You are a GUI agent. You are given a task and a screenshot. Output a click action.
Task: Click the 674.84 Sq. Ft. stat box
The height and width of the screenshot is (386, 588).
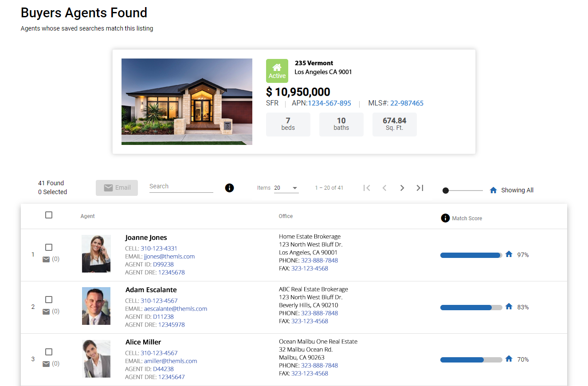click(394, 124)
